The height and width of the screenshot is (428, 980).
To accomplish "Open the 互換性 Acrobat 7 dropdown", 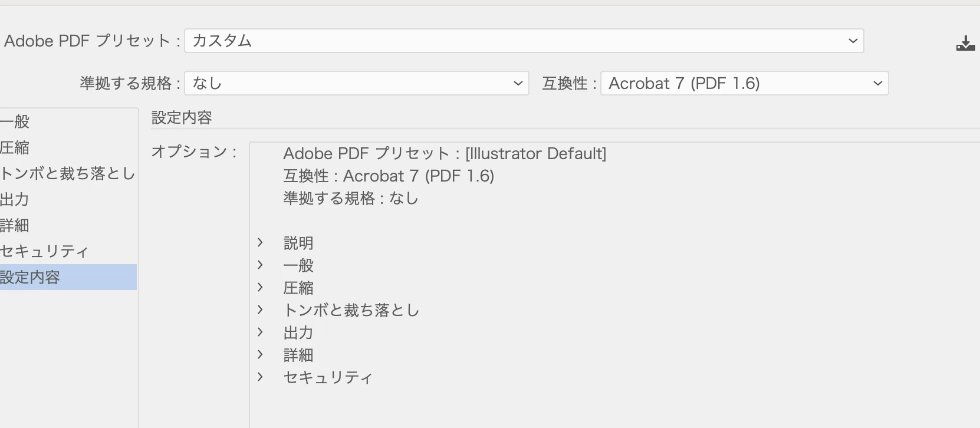I will [744, 83].
